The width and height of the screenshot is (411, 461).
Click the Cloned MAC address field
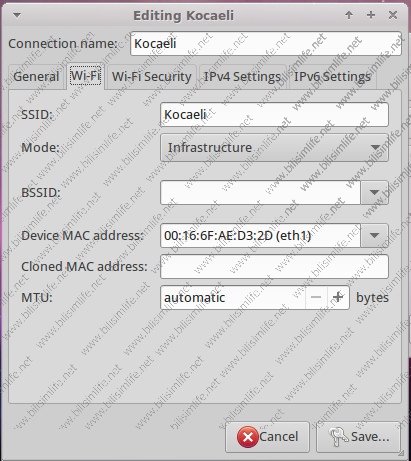(274, 267)
